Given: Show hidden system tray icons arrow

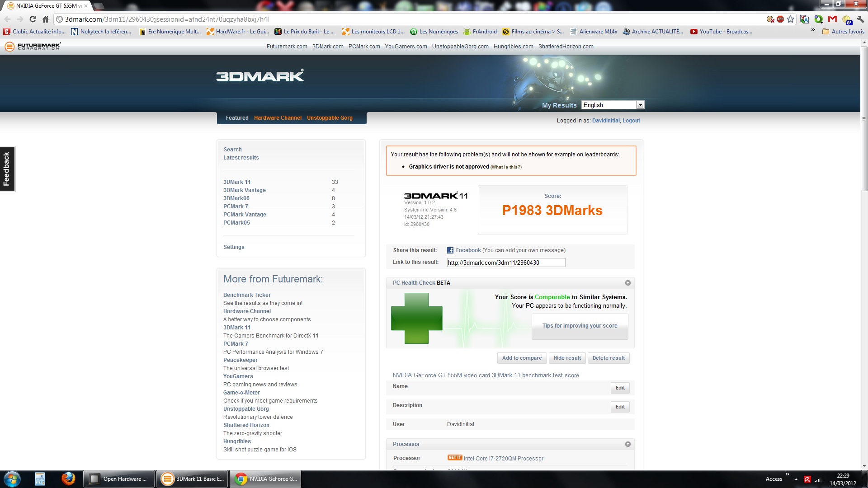Looking at the screenshot, I should (796, 479).
